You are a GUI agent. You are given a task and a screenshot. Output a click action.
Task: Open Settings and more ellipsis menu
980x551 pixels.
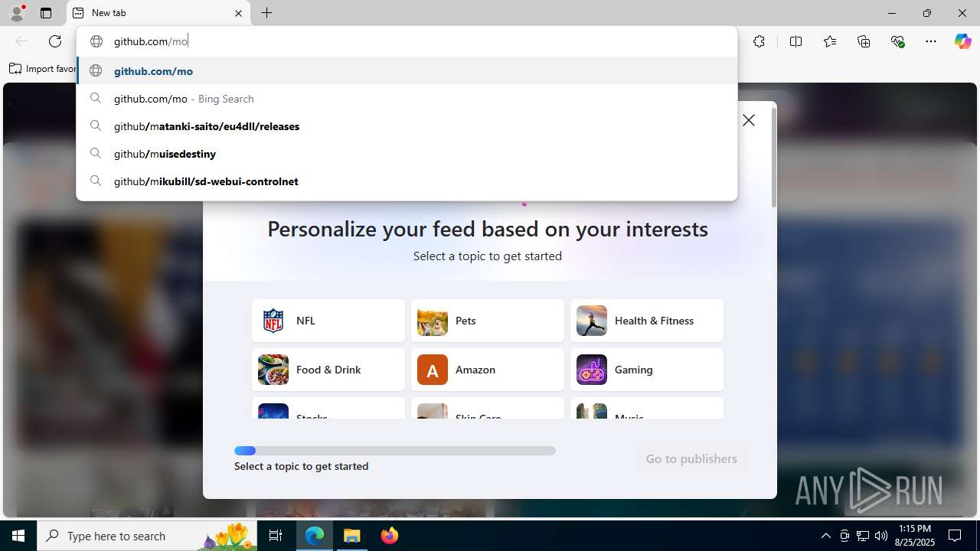click(931, 41)
